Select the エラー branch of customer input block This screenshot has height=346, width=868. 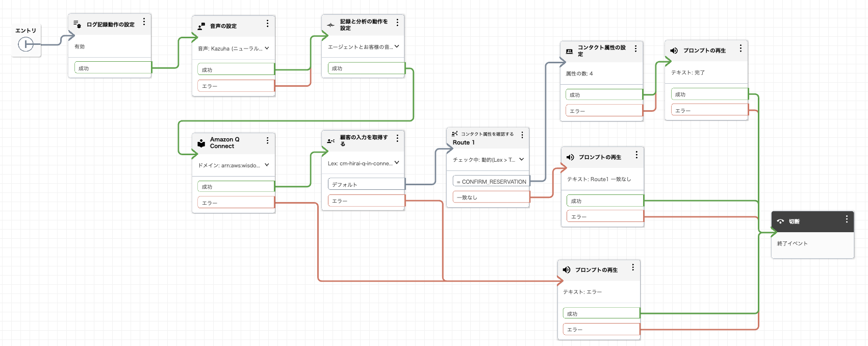tap(366, 201)
